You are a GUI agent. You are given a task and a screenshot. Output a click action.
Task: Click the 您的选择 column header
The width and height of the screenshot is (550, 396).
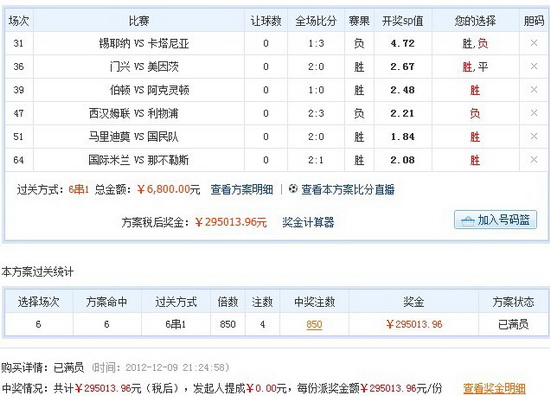pyautogui.click(x=475, y=21)
